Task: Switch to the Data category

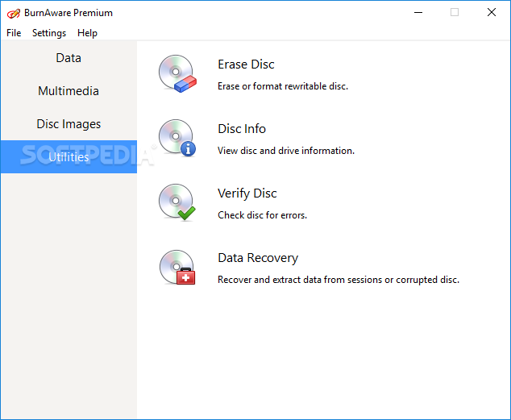Action: coord(69,58)
